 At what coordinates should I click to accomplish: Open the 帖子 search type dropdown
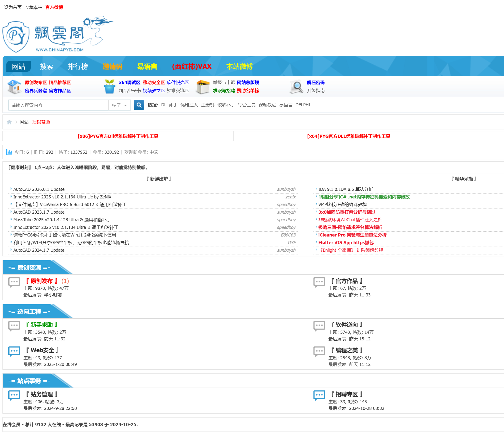tap(119, 105)
